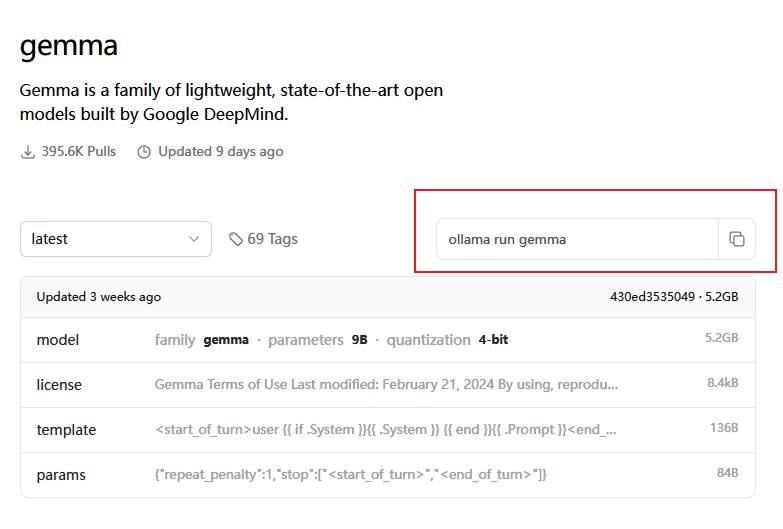The image size is (783, 529).
Task: Click the Updated 3 weeks ago header text
Action: 99,297
